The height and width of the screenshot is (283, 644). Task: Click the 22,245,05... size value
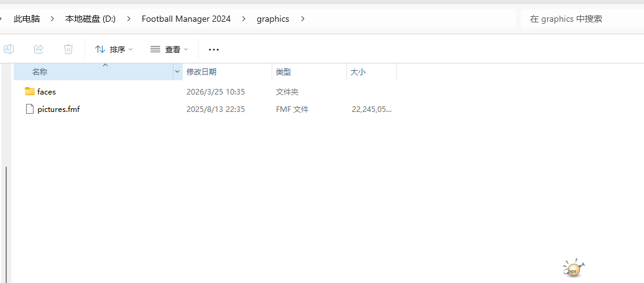[372, 109]
